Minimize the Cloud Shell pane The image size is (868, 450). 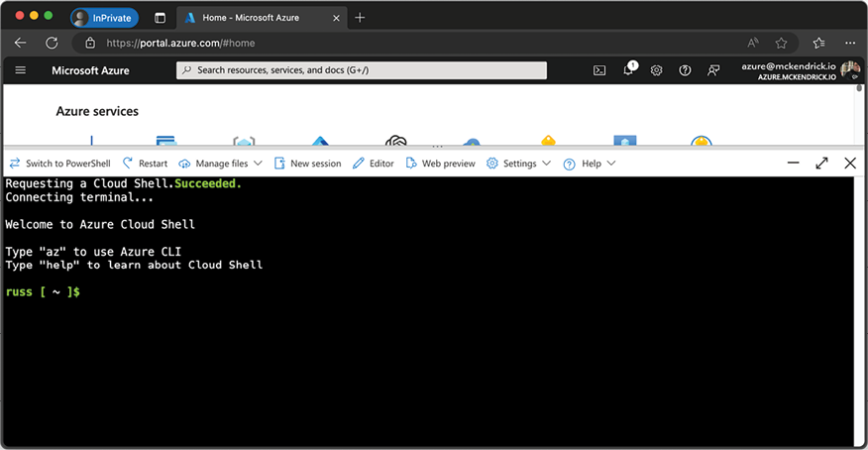click(794, 163)
